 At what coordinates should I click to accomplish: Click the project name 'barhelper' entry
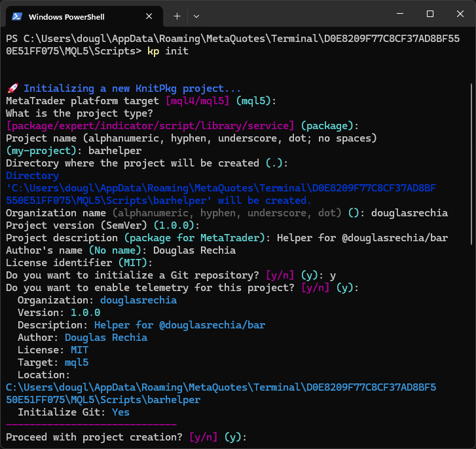pos(114,150)
